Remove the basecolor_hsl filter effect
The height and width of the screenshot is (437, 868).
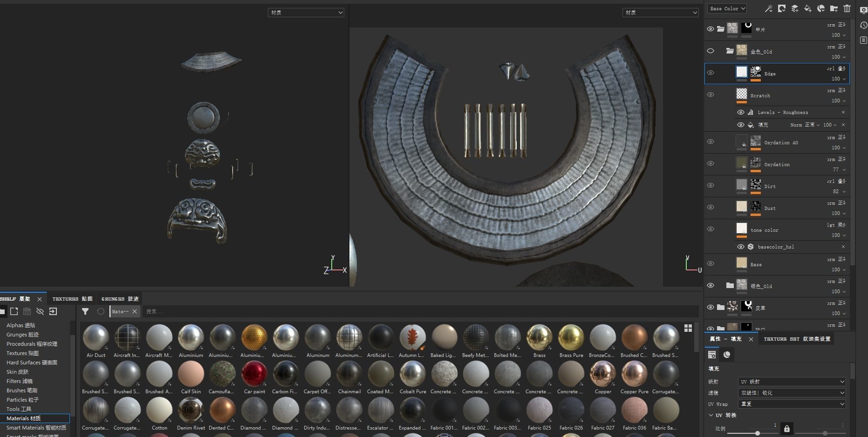843,247
